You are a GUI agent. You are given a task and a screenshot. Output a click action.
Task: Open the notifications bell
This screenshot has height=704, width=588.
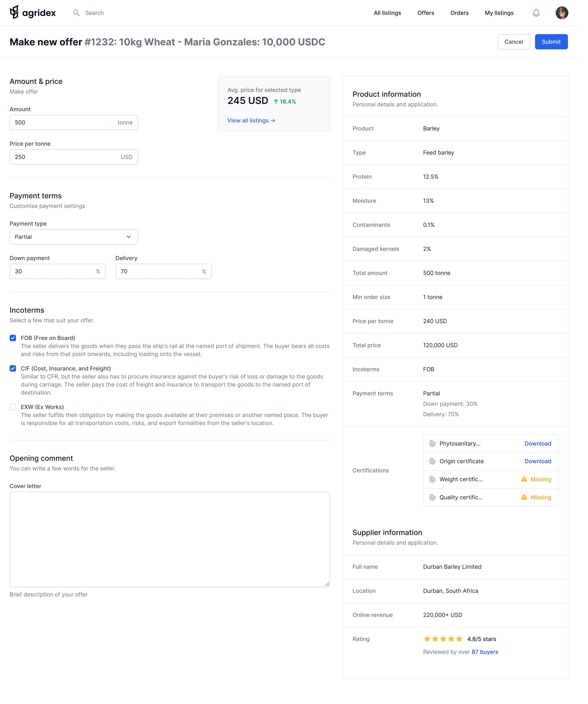coord(536,13)
